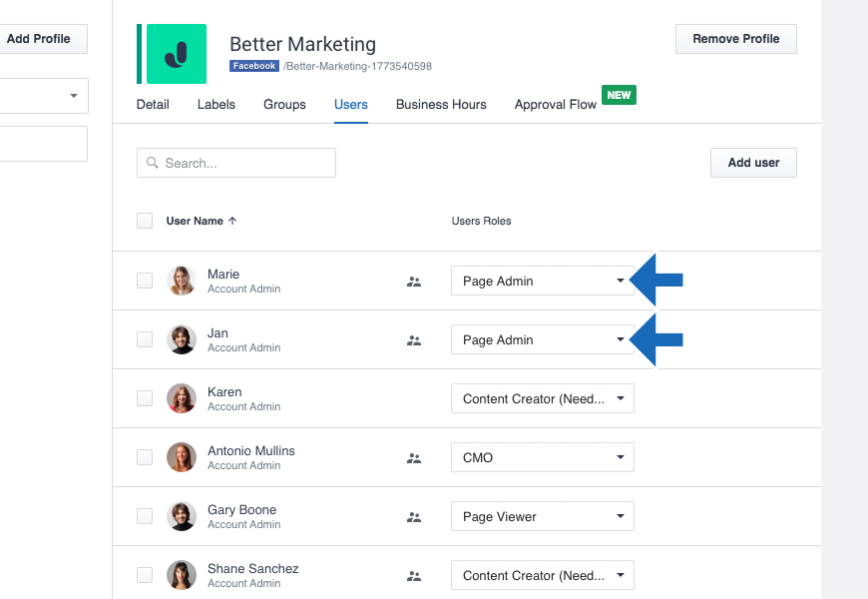The width and height of the screenshot is (868, 599).
Task: Click the group icon beside Gary Boone
Action: (414, 517)
